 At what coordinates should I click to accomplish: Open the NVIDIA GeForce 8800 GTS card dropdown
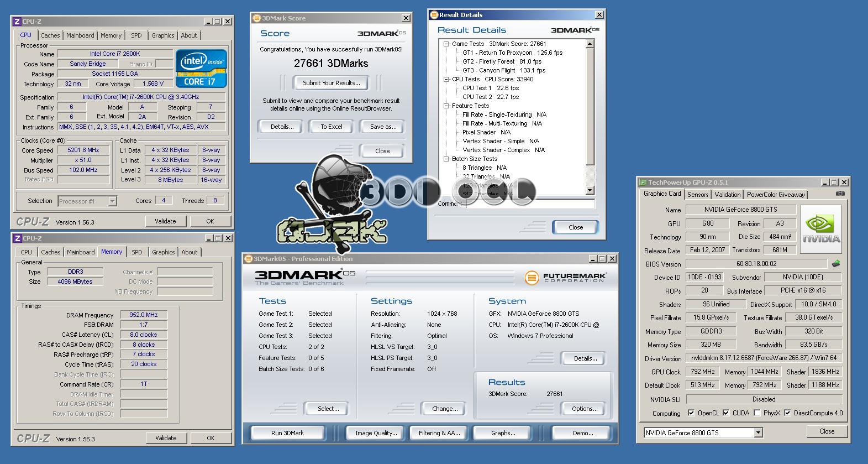tap(758, 432)
